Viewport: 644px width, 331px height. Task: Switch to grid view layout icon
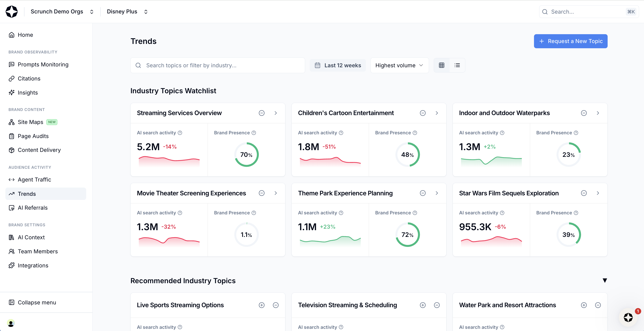click(442, 65)
